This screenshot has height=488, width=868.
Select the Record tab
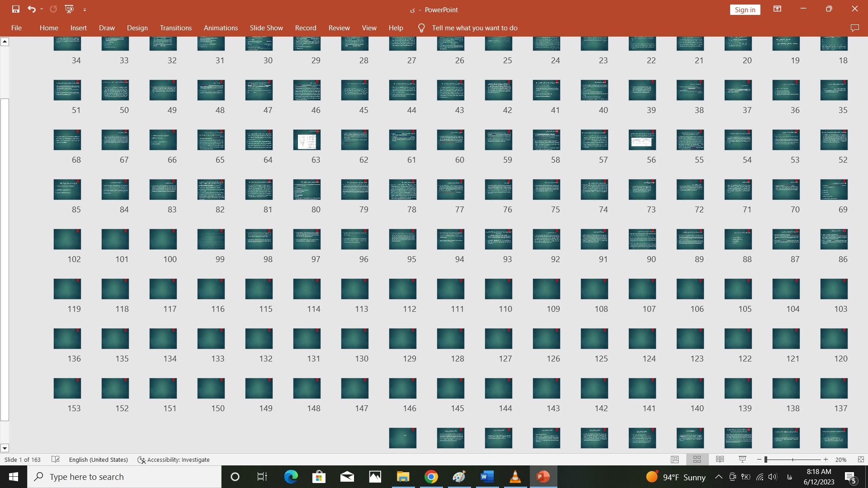point(306,28)
